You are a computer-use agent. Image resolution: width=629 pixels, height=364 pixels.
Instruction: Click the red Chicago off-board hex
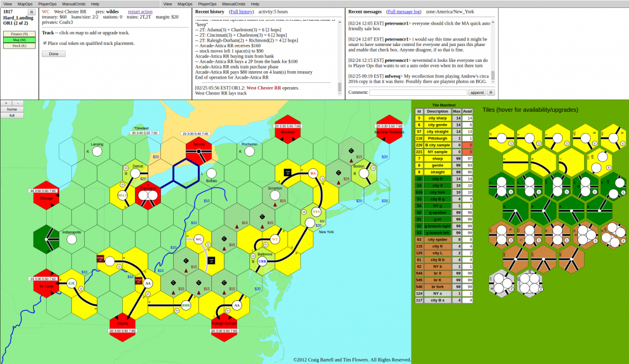tap(45, 195)
